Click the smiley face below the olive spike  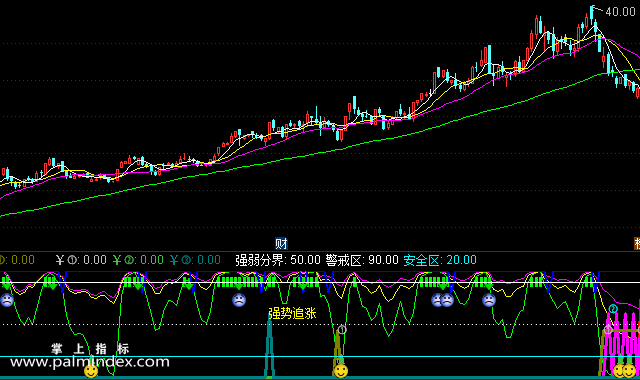click(x=340, y=371)
